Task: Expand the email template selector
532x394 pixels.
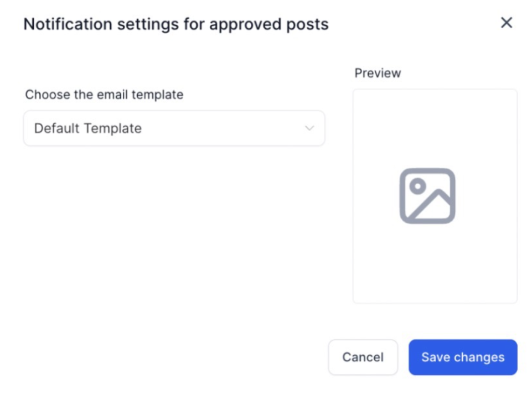Action: [174, 128]
